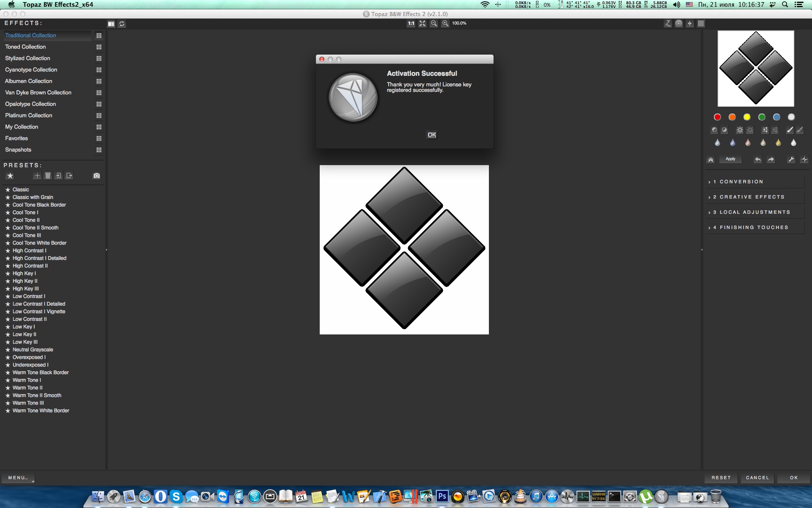812x508 pixels.
Task: Open My Collection
Action: point(22,127)
